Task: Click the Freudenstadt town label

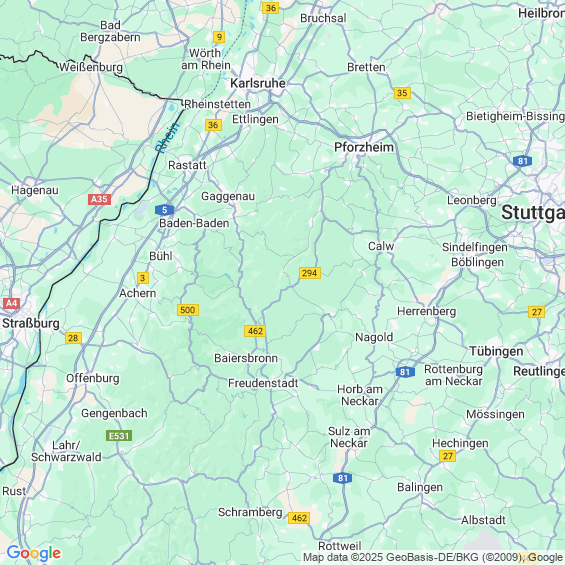Action: 263,383
